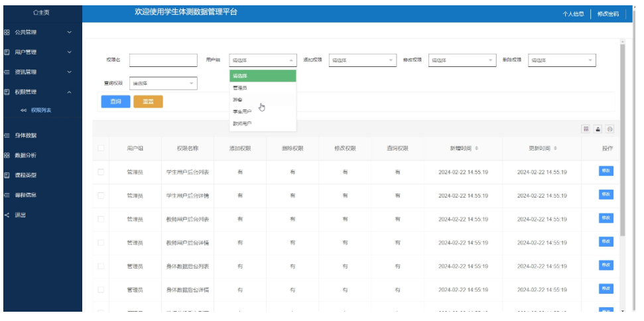Click the 身体数据后台列表 cell
Screen dimensions: 644x321
click(188, 267)
